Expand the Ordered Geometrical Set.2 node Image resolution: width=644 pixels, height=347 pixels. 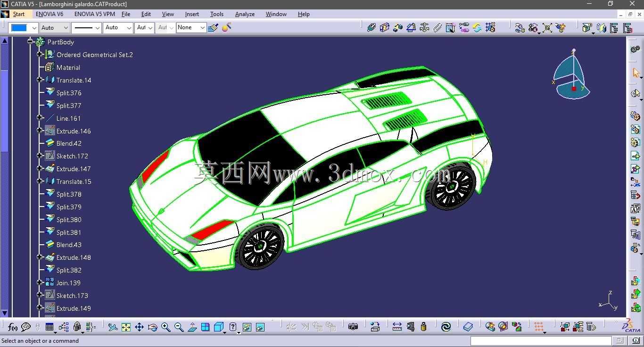pos(40,55)
